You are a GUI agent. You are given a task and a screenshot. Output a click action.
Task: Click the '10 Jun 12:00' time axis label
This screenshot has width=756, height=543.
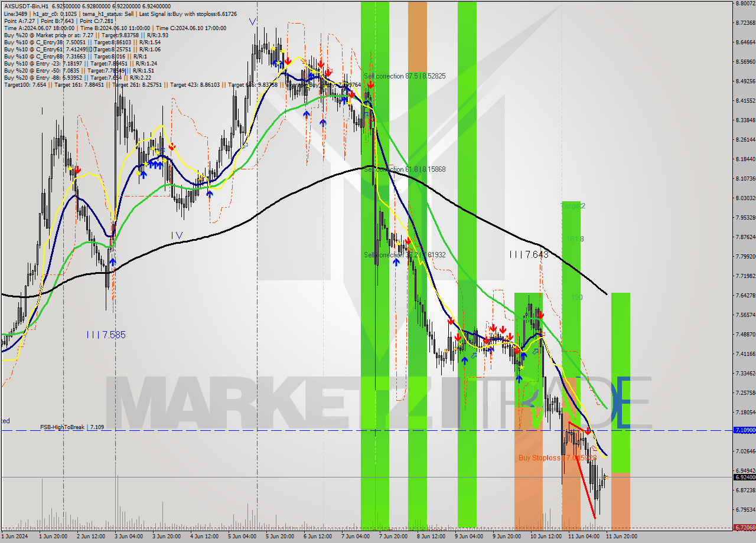coord(546,537)
